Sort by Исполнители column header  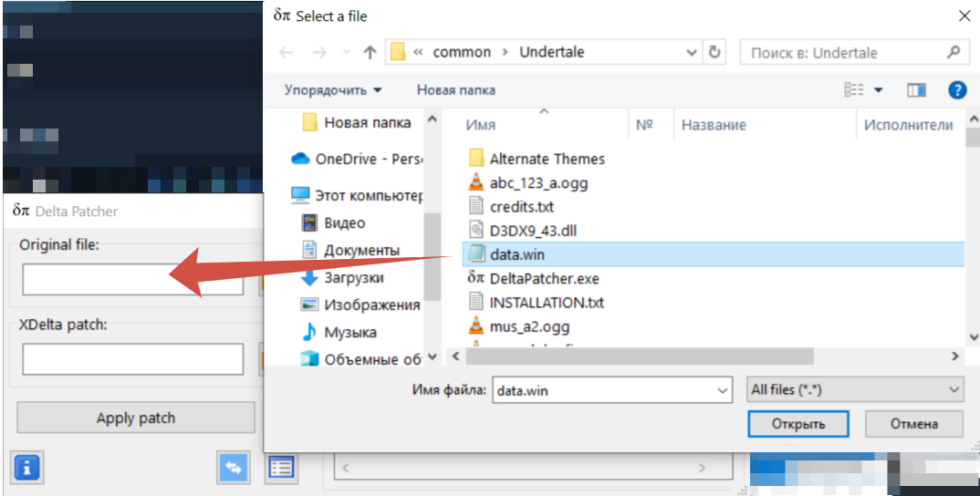(x=909, y=125)
